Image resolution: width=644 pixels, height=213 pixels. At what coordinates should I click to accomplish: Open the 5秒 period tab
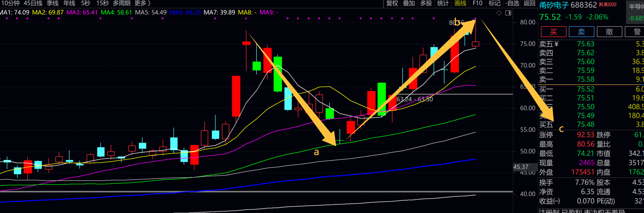click(x=86, y=3)
